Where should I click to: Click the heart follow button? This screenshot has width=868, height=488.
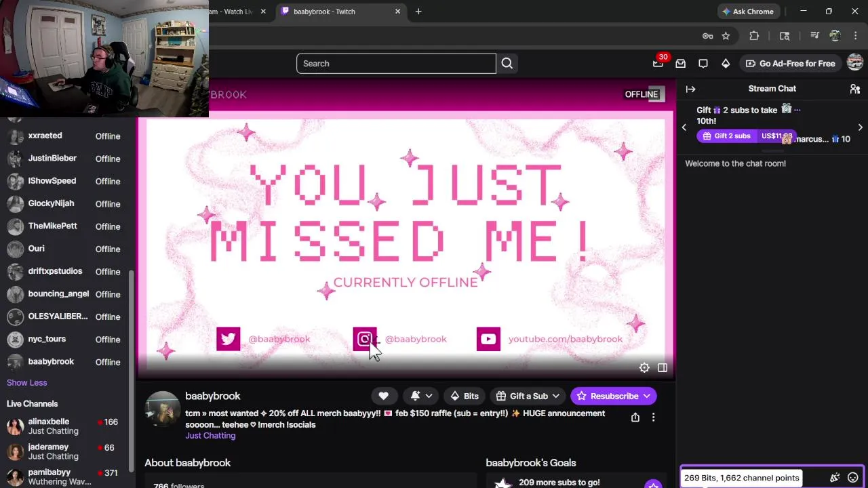[384, 396]
